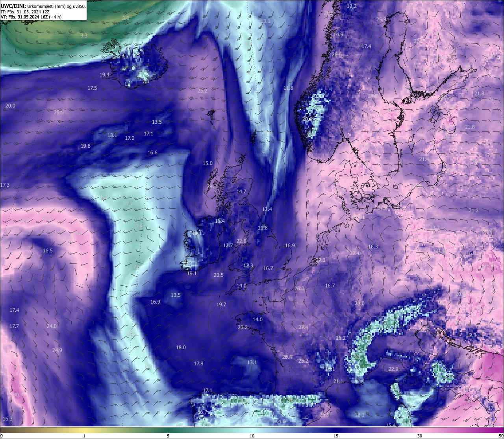Viewport: 504px width, 439px height.
Task: Click the 14.7 value over Scotland
Action: pos(241,191)
